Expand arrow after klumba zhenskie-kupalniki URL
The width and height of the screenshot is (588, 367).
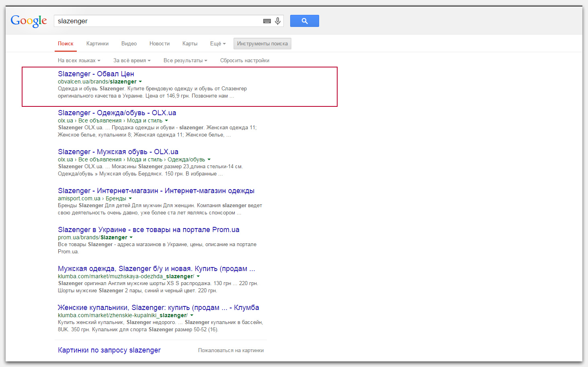pyautogui.click(x=192, y=315)
